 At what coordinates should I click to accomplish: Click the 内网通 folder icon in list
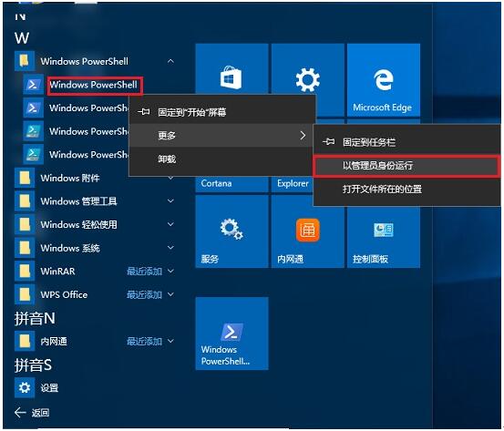coord(25,342)
